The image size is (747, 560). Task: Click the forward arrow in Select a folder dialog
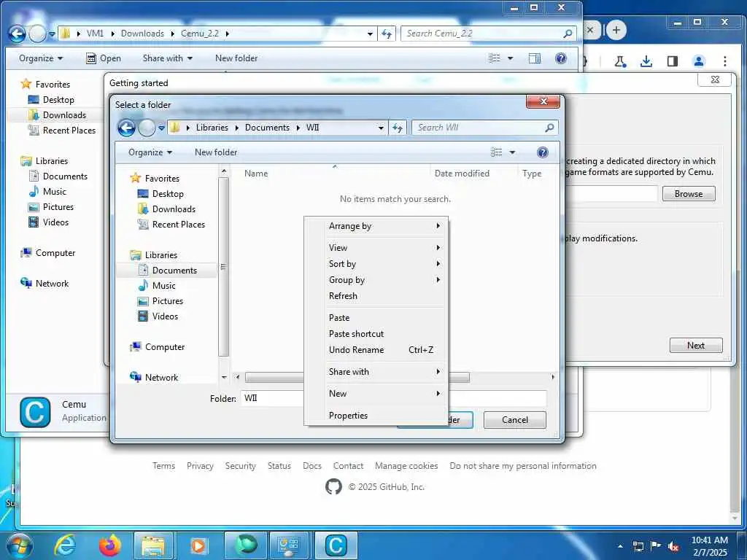pos(147,128)
